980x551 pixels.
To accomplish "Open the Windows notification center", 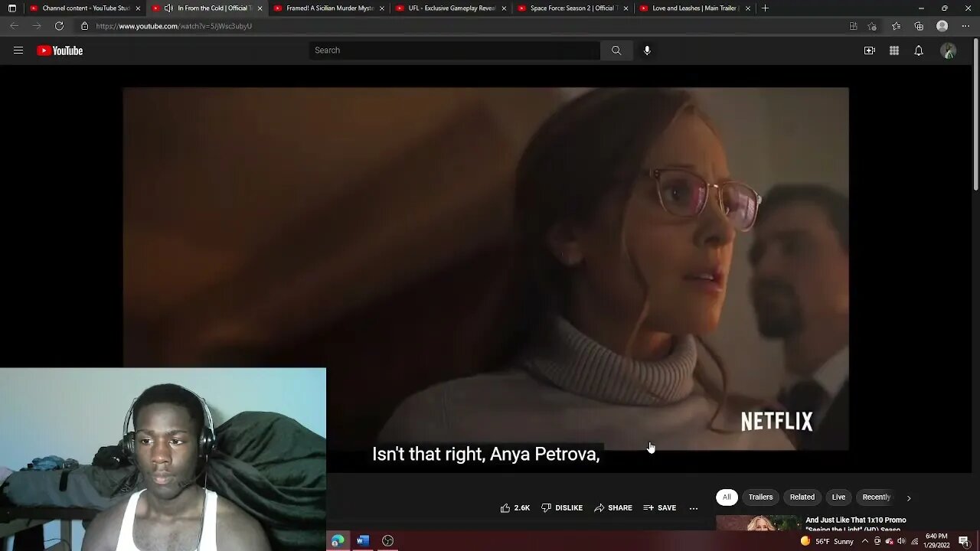I will (x=964, y=541).
